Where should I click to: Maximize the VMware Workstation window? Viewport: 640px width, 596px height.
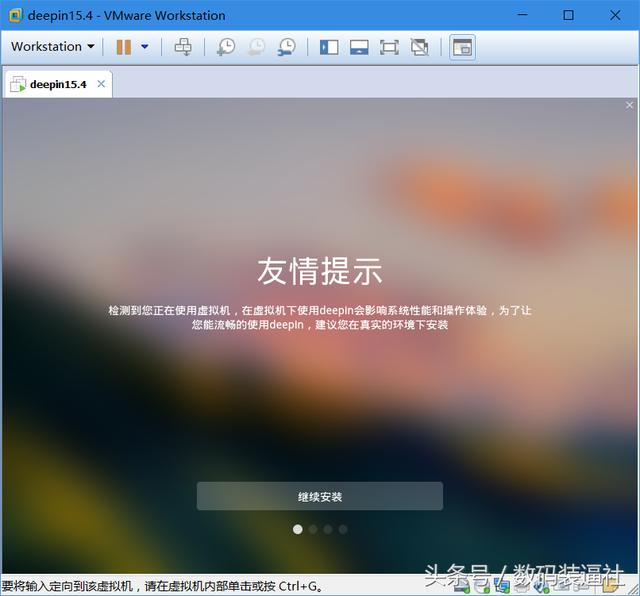click(x=568, y=15)
